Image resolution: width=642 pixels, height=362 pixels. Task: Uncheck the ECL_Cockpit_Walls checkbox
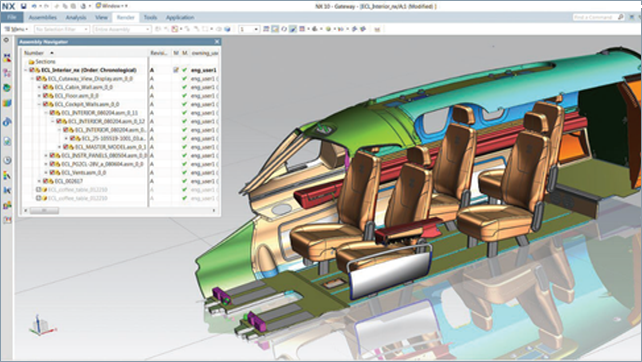[x=45, y=104]
